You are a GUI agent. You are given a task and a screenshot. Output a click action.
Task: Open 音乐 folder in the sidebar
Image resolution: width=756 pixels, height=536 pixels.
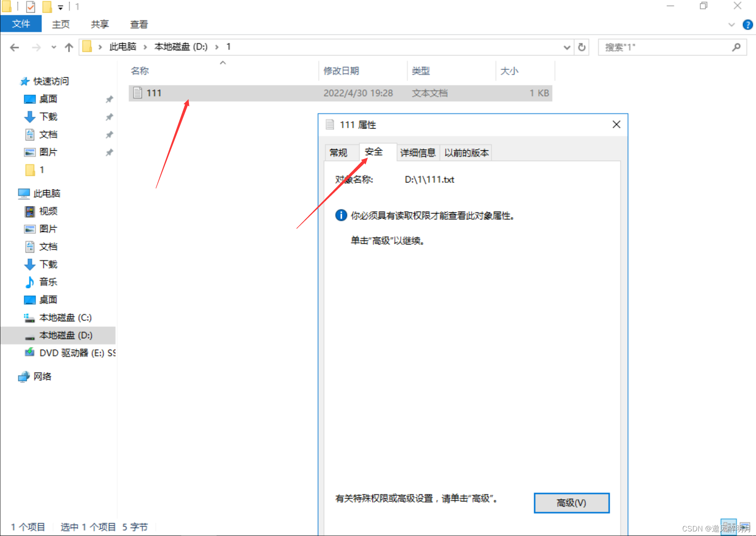(x=48, y=282)
